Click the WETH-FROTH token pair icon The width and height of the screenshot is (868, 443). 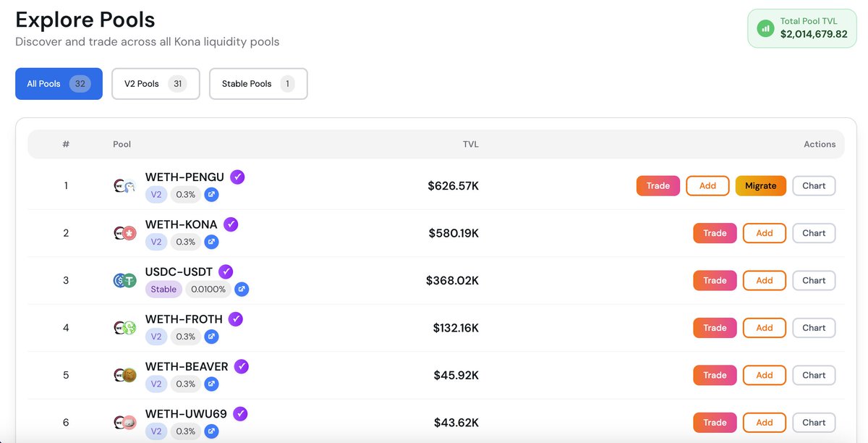124,328
